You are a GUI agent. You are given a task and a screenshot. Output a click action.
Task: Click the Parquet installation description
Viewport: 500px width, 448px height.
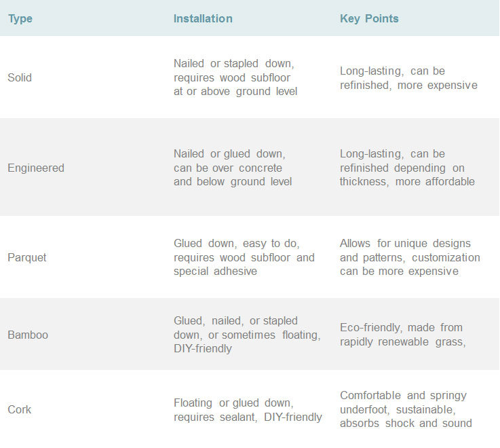244,257
